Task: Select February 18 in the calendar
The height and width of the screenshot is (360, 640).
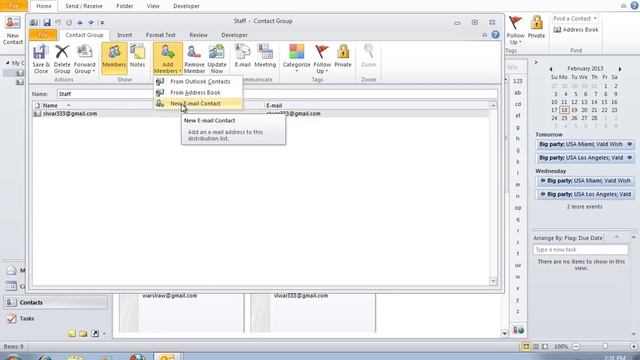Action: pyautogui.click(x=564, y=110)
